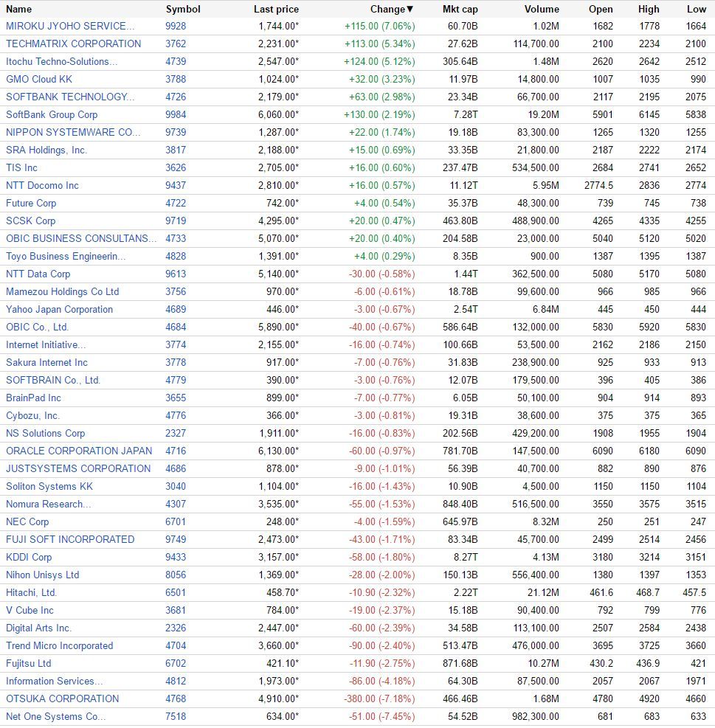
Task: Open SoftBank Group Corp link
Action: [52, 114]
